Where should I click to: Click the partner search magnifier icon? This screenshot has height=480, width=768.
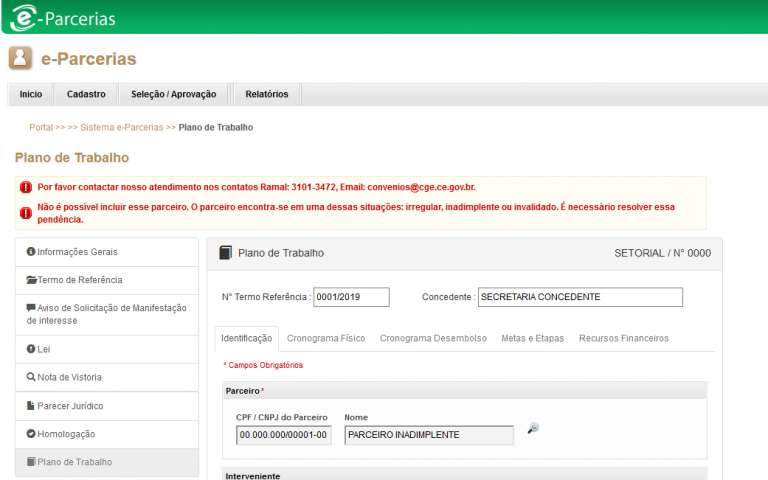(533, 428)
